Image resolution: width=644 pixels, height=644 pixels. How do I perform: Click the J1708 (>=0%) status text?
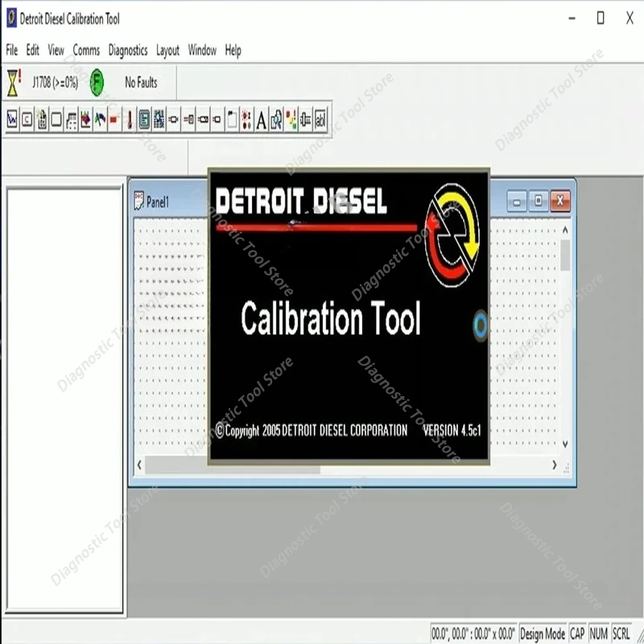click(x=55, y=83)
